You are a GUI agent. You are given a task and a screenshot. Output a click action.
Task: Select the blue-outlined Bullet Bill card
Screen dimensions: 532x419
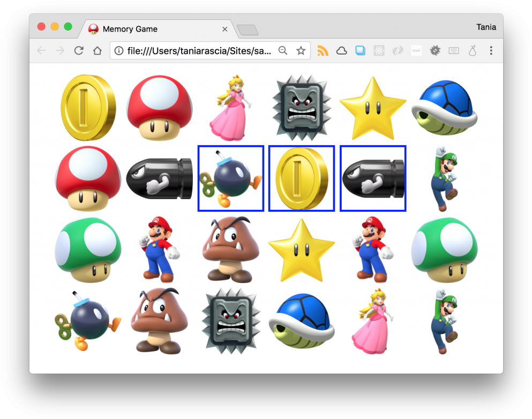coord(373,179)
